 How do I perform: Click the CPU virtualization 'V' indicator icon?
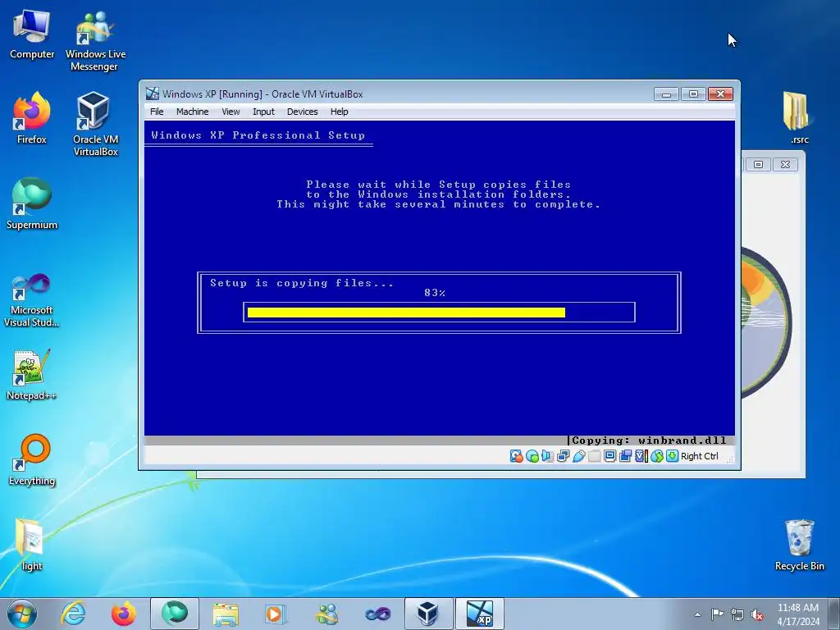click(x=641, y=456)
